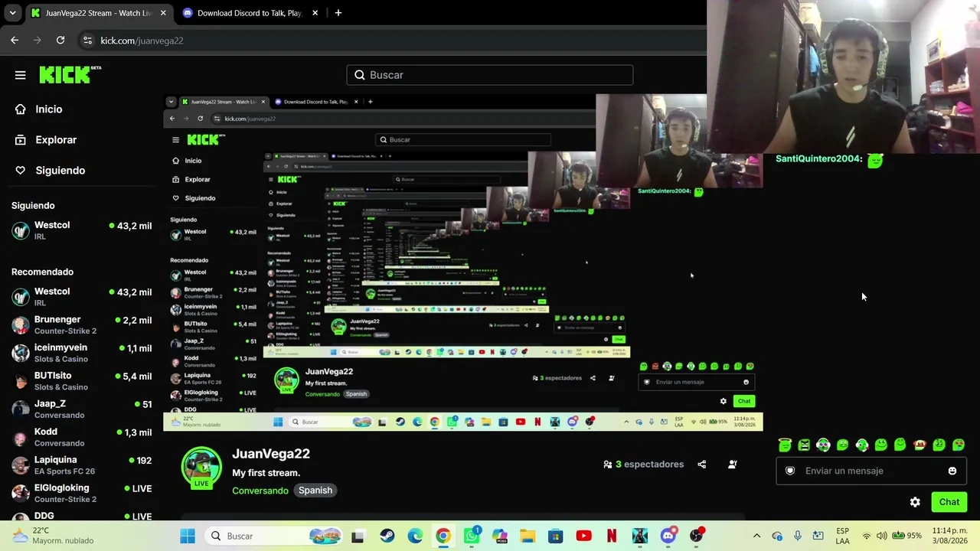This screenshot has width=980, height=551.
Task: Open BUTIsito channel in Recomendado
Action: [x=81, y=381]
